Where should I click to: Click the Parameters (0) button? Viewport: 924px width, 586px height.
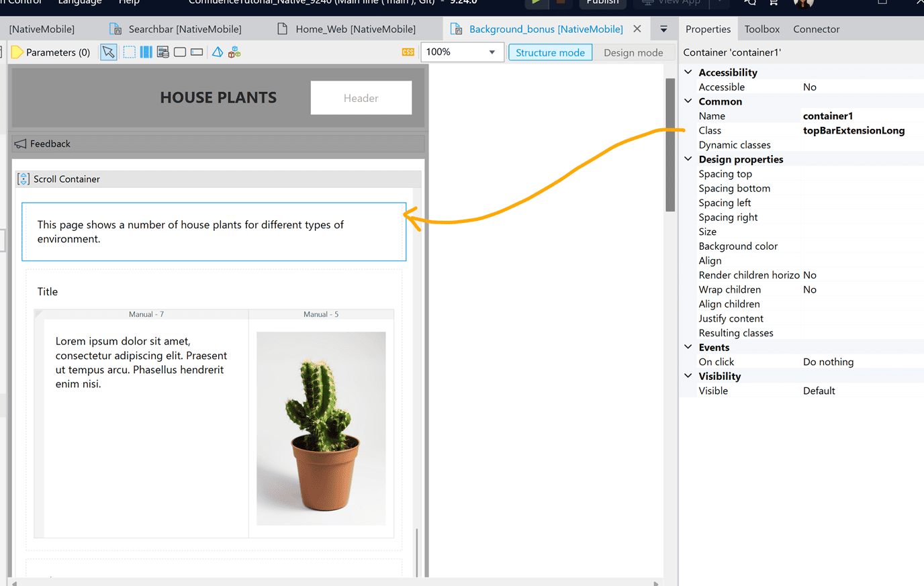[x=51, y=52]
